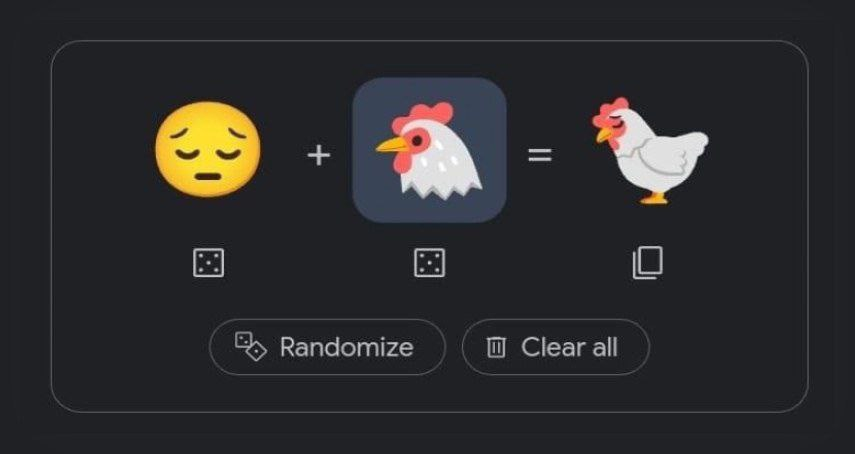Click the "Randomize" text label
The height and width of the screenshot is (454, 855).
pos(346,347)
